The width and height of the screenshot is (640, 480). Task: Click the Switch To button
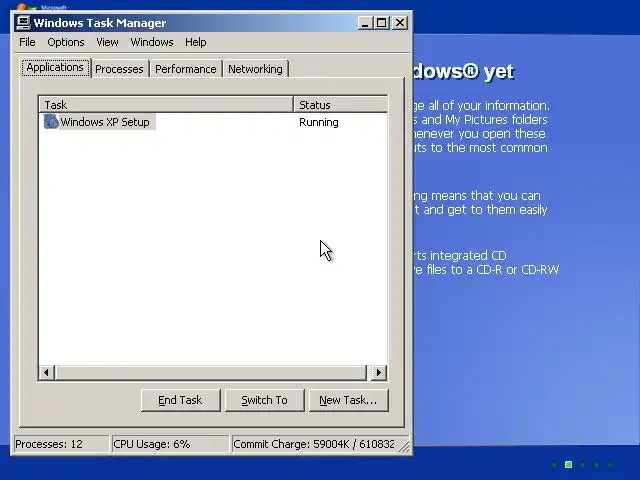[264, 400]
